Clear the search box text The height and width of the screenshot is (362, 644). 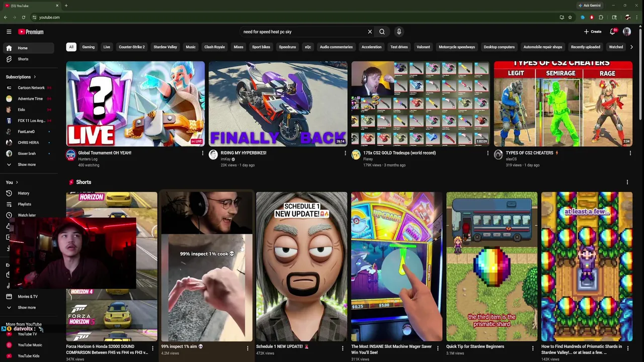click(x=370, y=32)
